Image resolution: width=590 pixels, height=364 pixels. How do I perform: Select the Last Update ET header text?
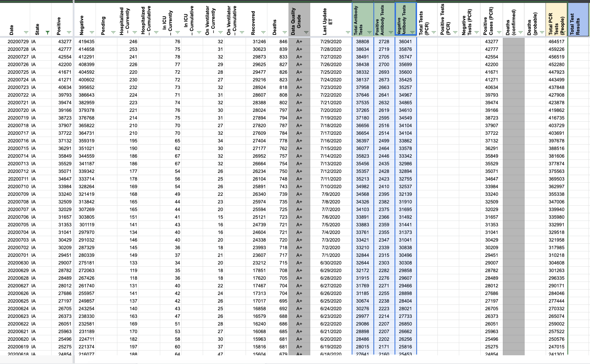327,21
